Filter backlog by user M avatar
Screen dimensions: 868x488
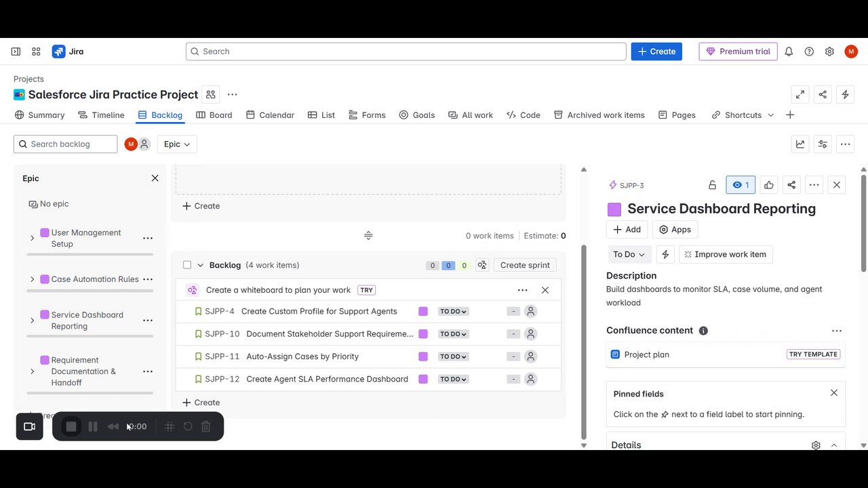(131, 144)
